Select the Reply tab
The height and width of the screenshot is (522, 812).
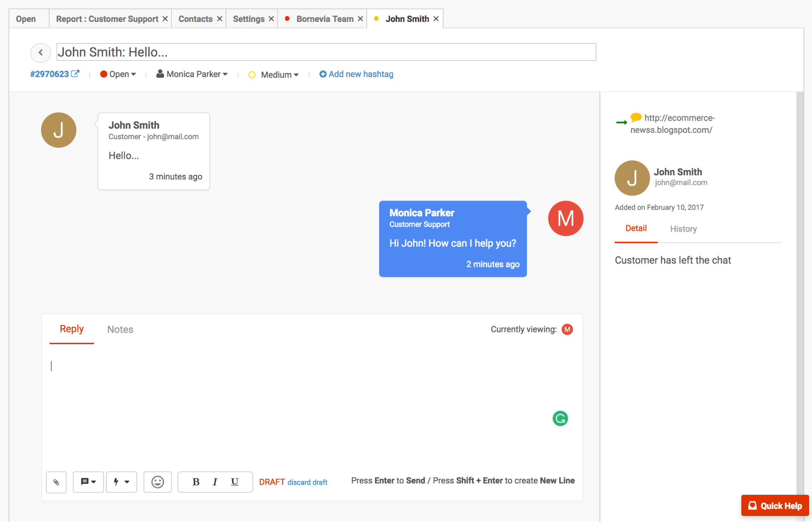pos(71,329)
